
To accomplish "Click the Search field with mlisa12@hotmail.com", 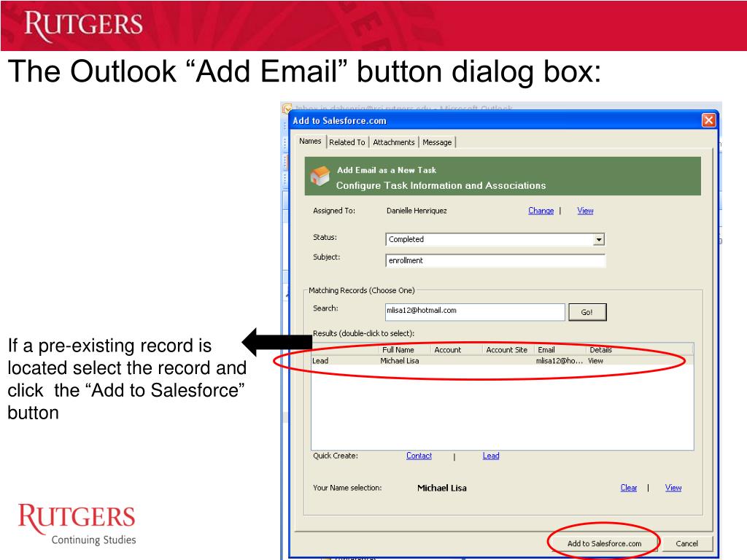I will click(475, 311).
